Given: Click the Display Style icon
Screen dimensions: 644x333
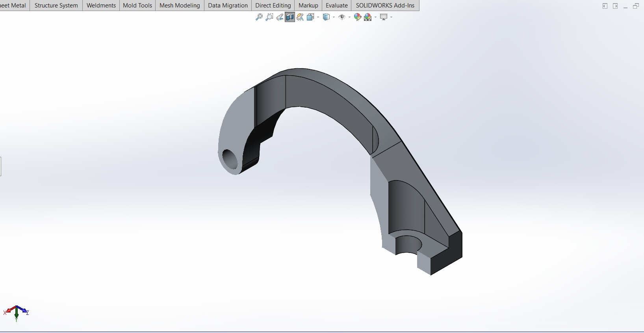Looking at the screenshot, I should (x=326, y=17).
